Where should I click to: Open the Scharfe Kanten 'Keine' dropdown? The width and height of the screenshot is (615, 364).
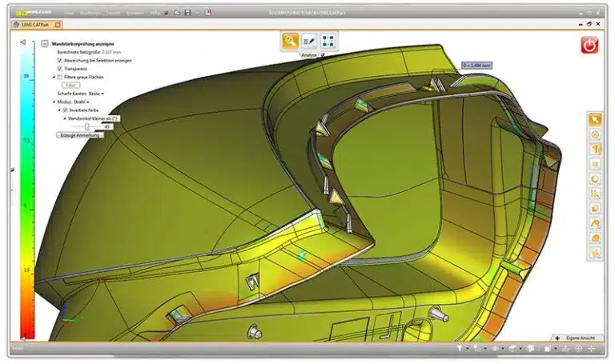pos(96,94)
